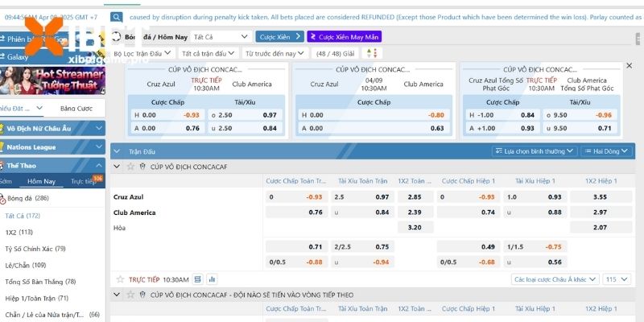The width and height of the screenshot is (644, 322).
Task: Click the refresh icon beside Bóng đá
Action: [x=116, y=36]
